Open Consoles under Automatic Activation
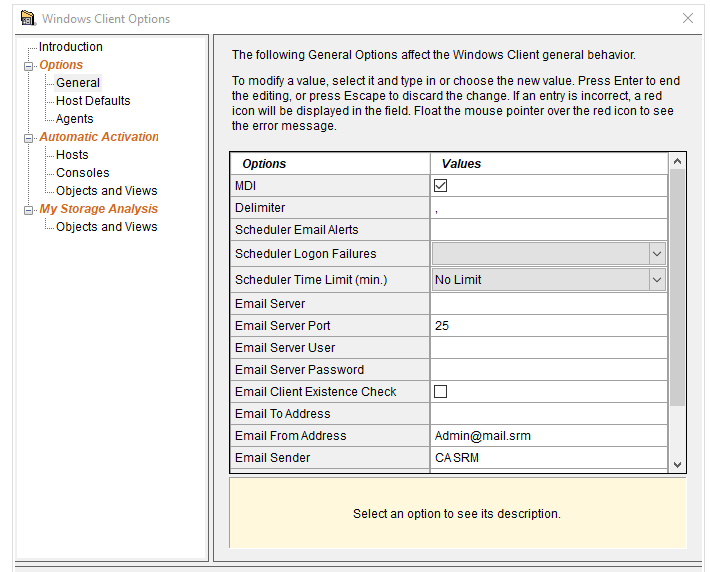The width and height of the screenshot is (710, 572). click(83, 173)
